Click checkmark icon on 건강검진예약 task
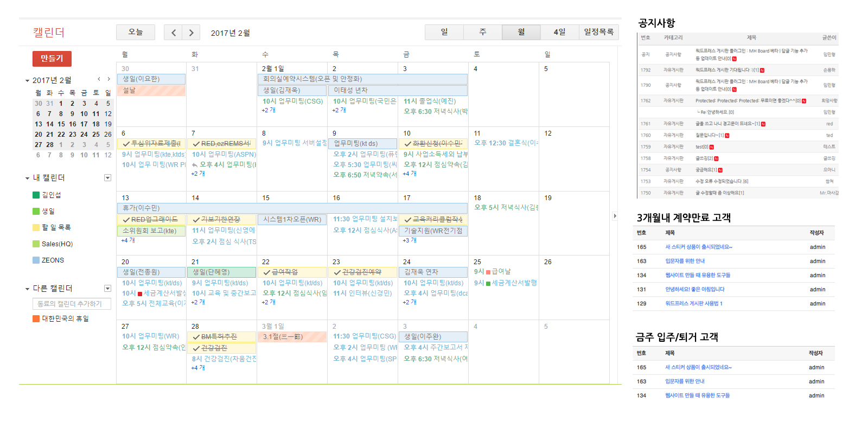Viewport: 868px width, 434px height. (337, 272)
